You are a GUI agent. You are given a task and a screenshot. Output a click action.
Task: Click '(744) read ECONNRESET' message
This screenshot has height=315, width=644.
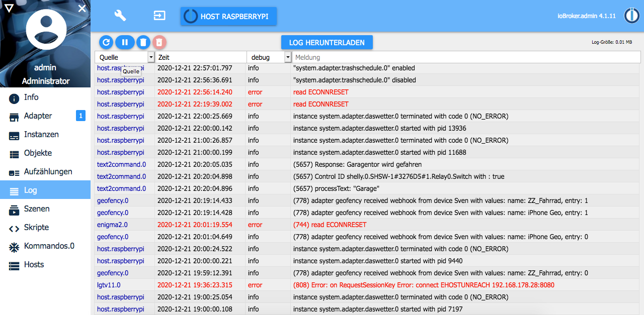coord(330,225)
